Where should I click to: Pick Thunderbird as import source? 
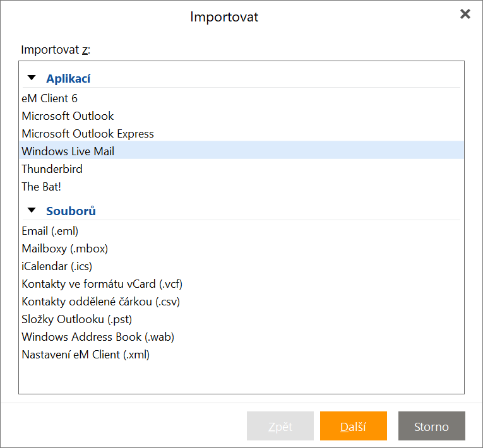click(241, 169)
